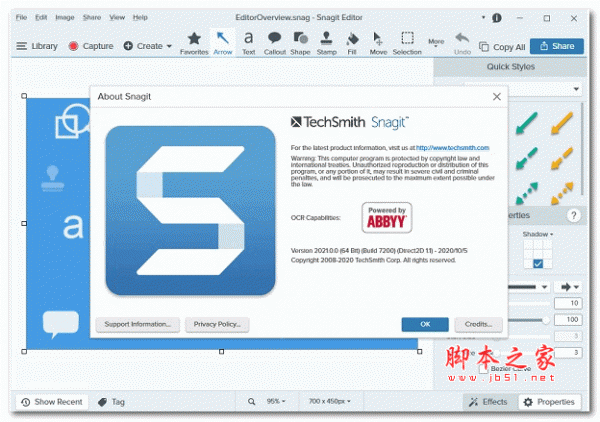Toggle the Show Recent tray
Image resolution: width=600 pixels, height=422 pixels.
(52, 402)
